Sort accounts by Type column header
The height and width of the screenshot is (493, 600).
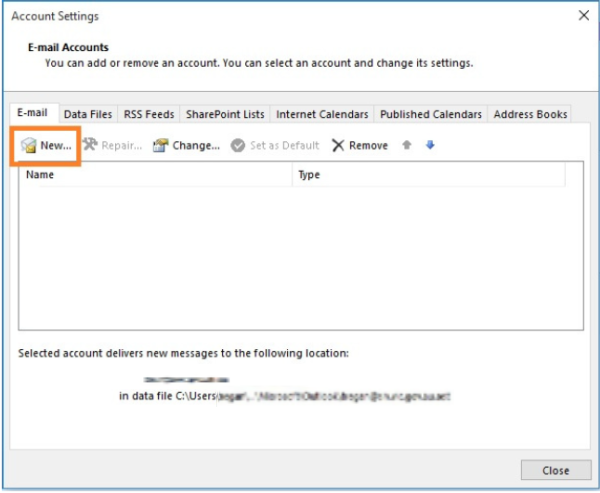(428, 175)
